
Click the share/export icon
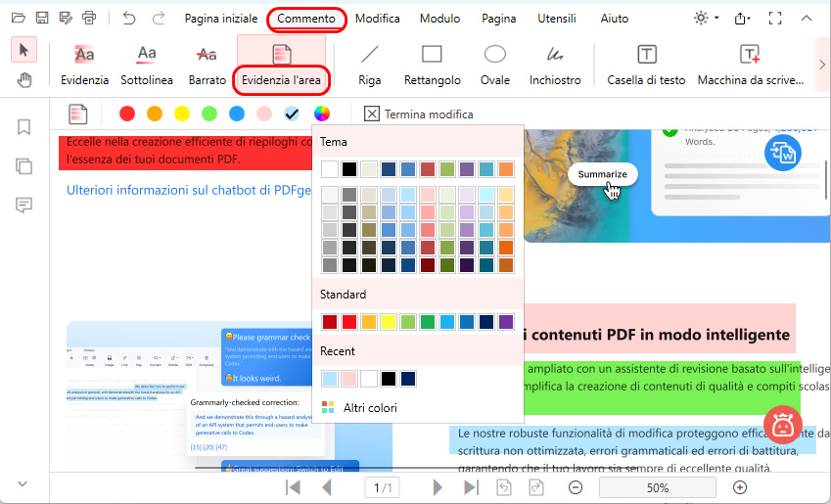pyautogui.click(x=742, y=19)
